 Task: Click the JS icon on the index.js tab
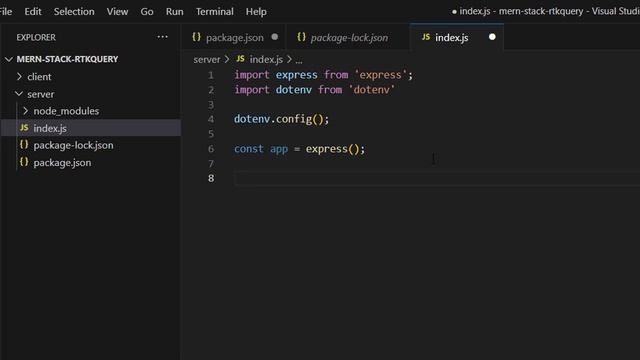point(426,37)
